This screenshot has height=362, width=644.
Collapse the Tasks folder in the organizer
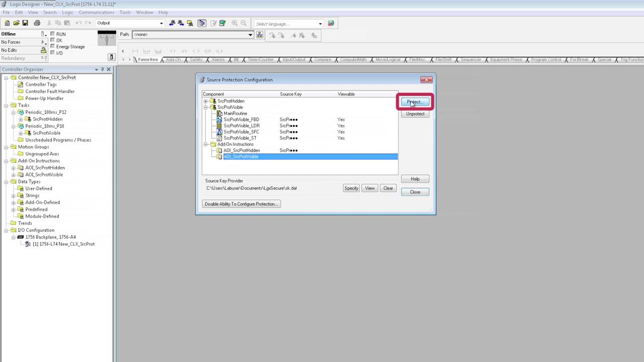pos(6,106)
